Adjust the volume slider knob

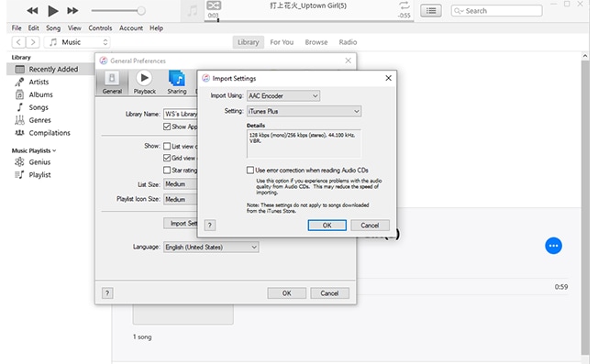tap(141, 11)
